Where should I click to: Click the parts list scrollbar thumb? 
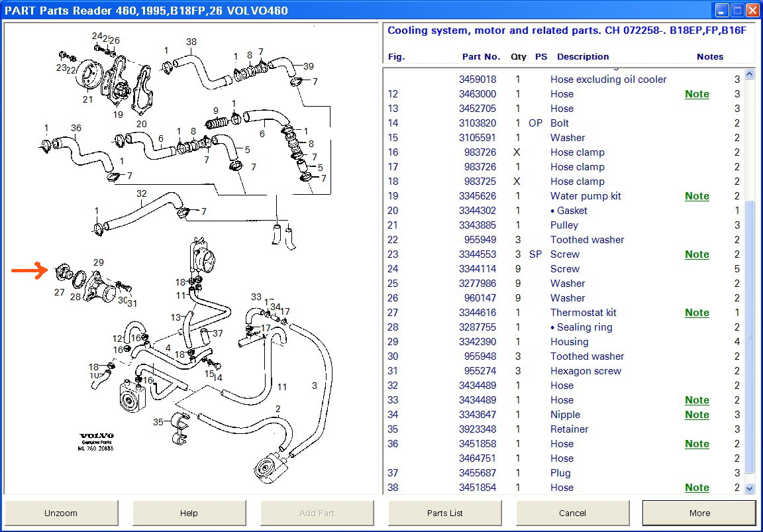tap(749, 336)
